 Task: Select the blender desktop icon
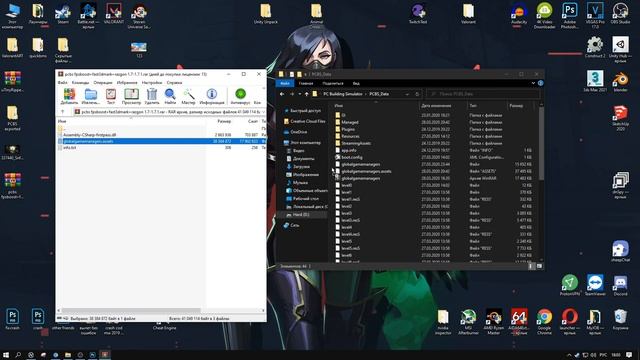620,81
